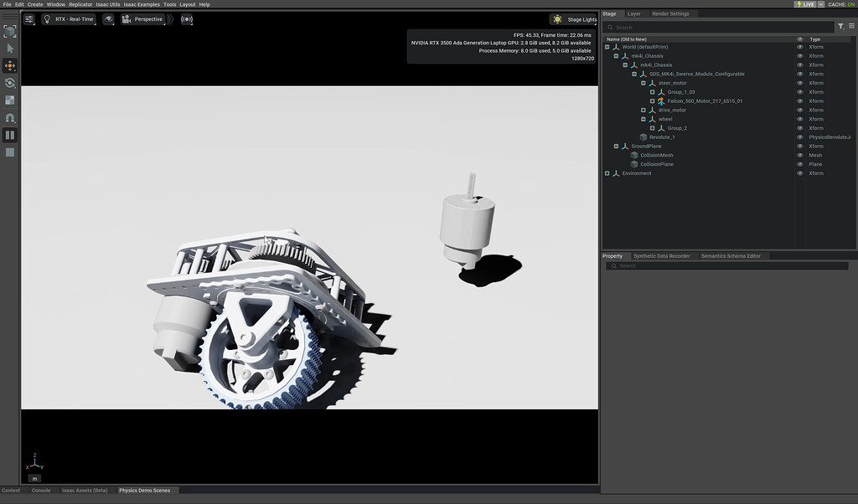Open viewport render settings via the sliders icon
Screen dimensions: 858x504
click(x=28, y=18)
